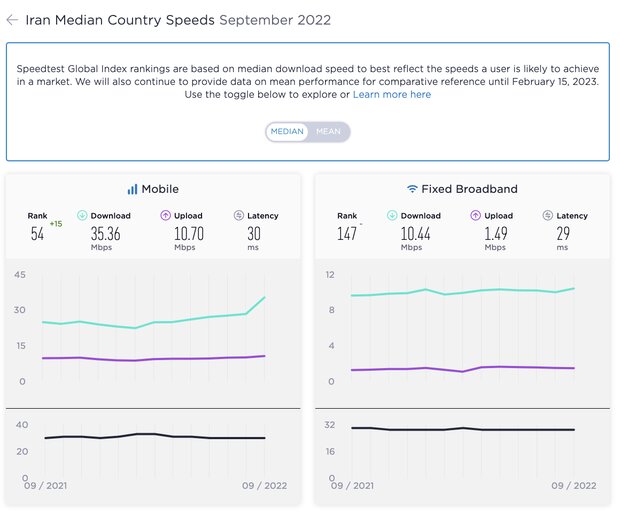
Task: Click the Mobile Download arrow icon
Action: click(x=82, y=215)
